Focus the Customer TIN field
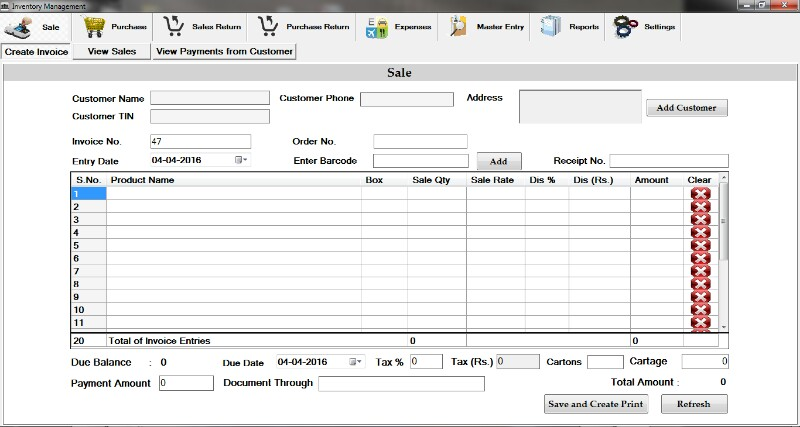This screenshot has width=800, height=427. point(210,116)
